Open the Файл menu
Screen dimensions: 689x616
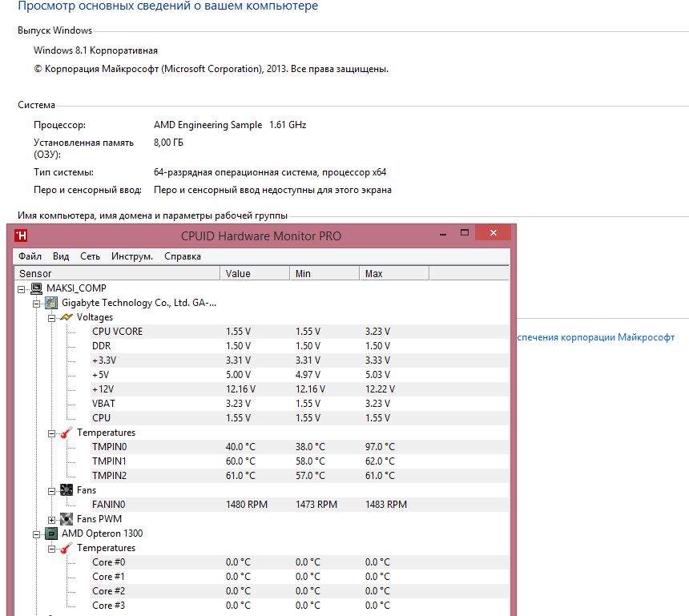click(30, 256)
